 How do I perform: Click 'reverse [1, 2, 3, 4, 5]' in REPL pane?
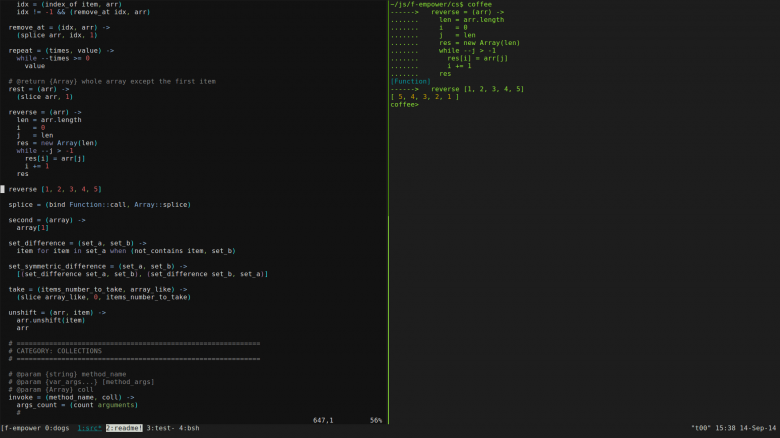(478, 89)
